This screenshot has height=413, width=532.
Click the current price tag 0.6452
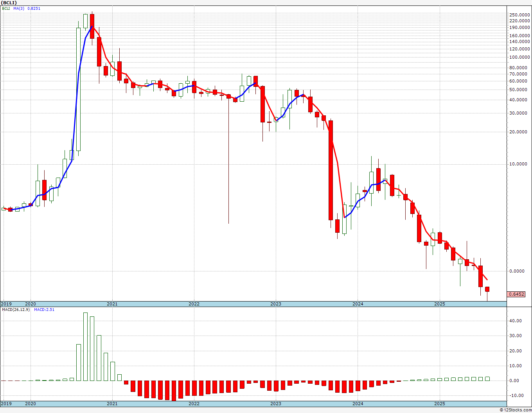point(517,294)
